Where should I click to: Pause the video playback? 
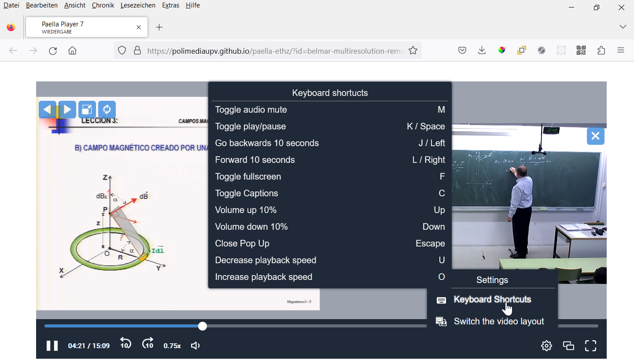pos(52,346)
